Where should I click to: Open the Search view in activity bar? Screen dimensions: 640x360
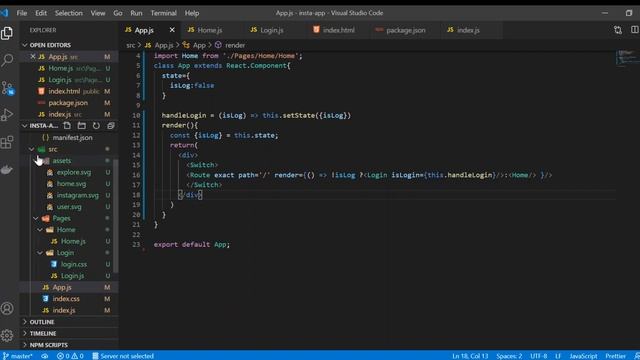click(7, 60)
